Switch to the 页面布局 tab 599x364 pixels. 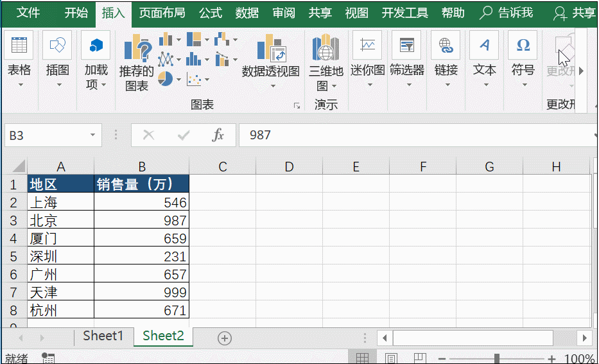pyautogui.click(x=162, y=13)
